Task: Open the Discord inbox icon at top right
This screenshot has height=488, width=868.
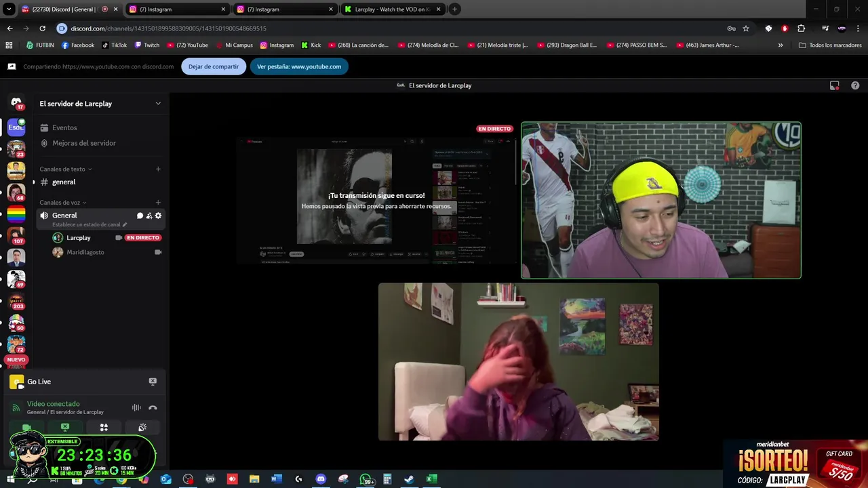Action: click(x=835, y=85)
